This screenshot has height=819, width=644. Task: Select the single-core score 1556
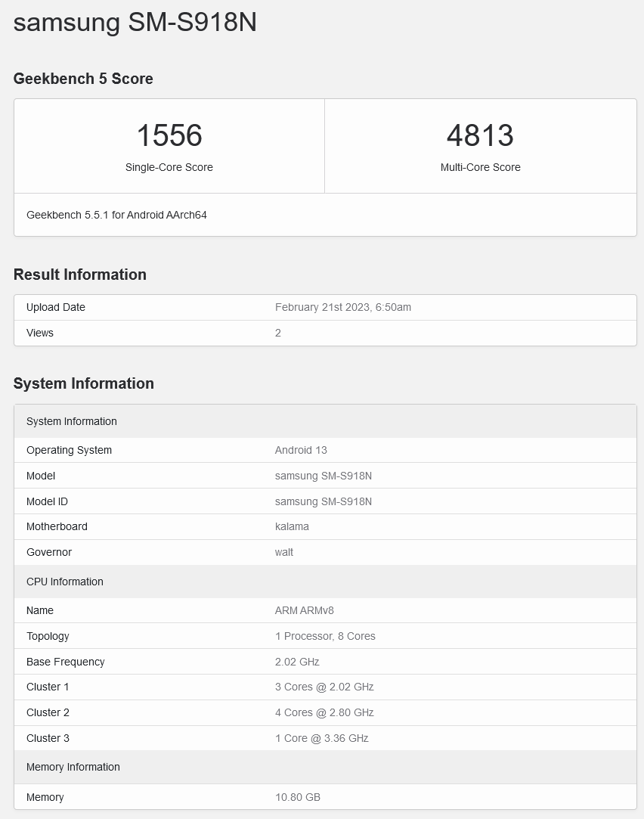[x=169, y=136]
